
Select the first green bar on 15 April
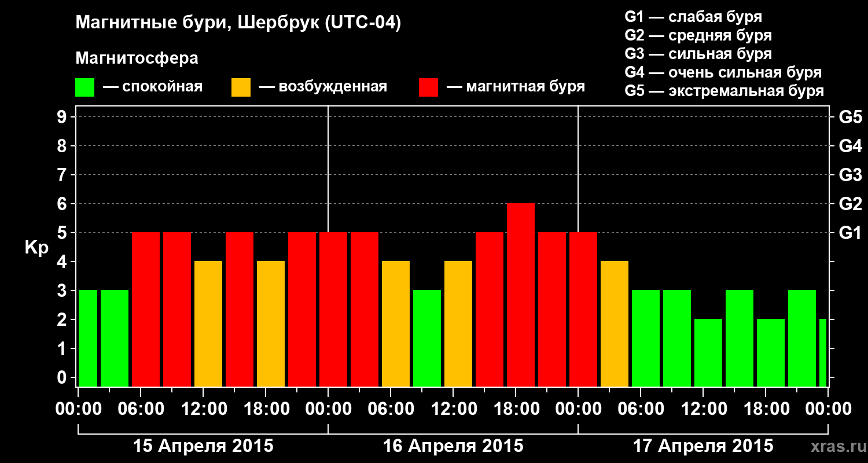tap(88, 339)
